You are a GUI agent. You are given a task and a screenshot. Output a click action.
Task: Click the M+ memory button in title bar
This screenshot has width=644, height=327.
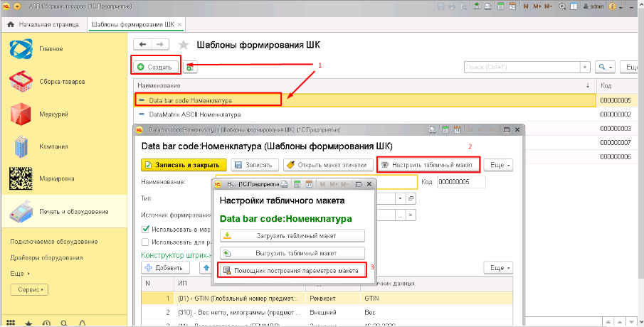[x=537, y=6]
